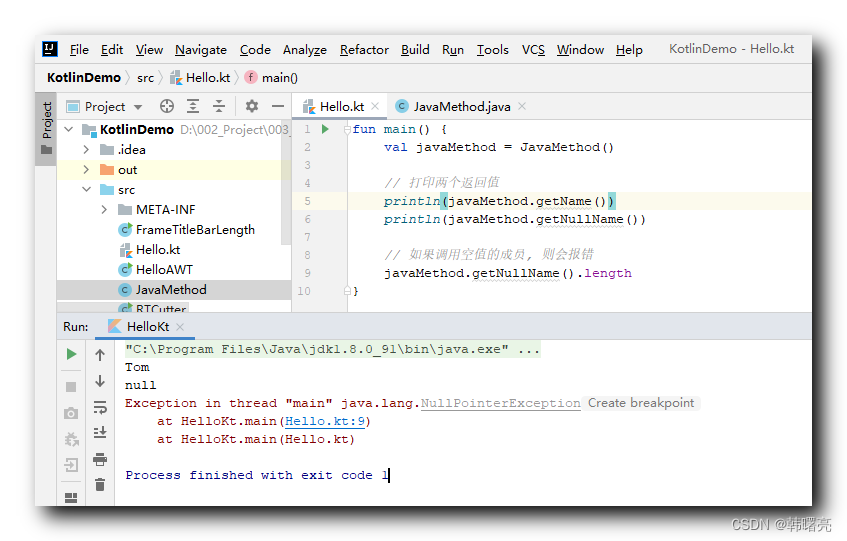Select JavaMethod in project tree
847x541 pixels.
tap(171, 289)
